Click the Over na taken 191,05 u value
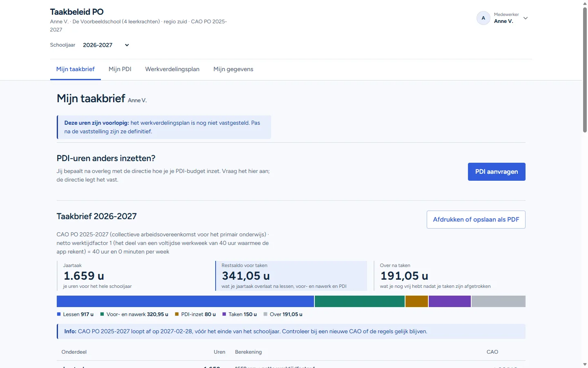588x368 pixels. point(404,276)
